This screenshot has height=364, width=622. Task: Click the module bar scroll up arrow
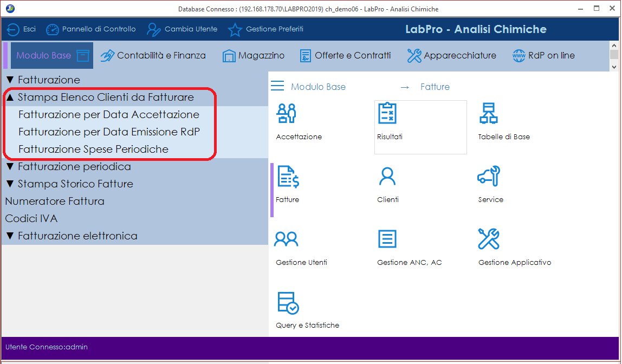(x=614, y=45)
